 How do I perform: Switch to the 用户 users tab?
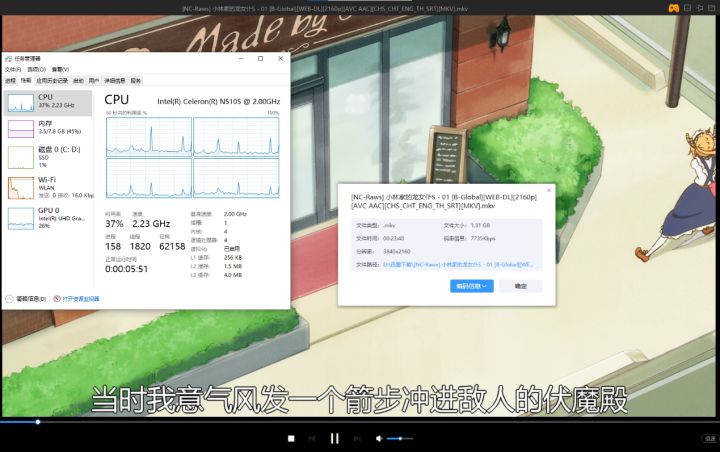pyautogui.click(x=94, y=81)
